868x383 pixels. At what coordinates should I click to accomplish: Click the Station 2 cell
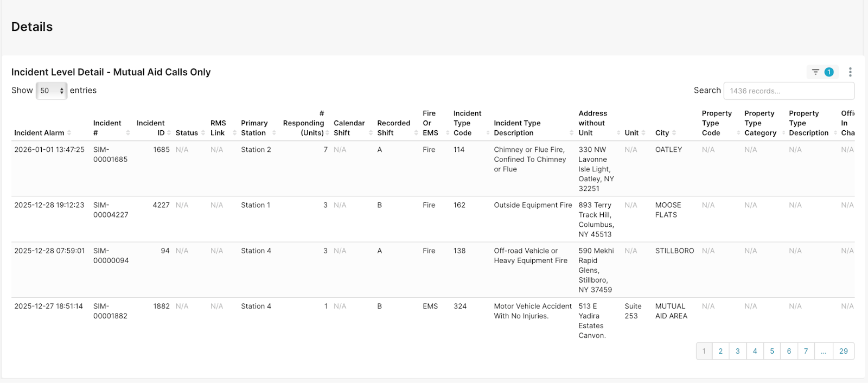[256, 150]
